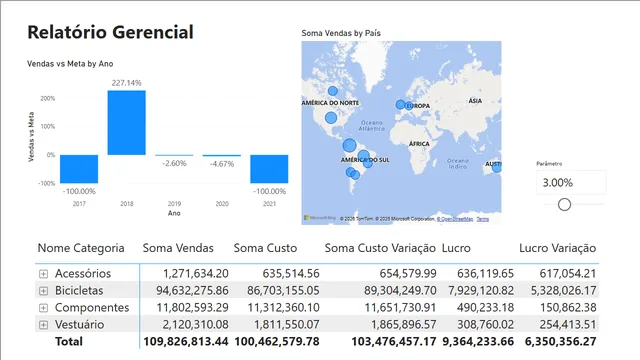Sort by Soma Custo column header
640x360 pixels.
point(265,248)
